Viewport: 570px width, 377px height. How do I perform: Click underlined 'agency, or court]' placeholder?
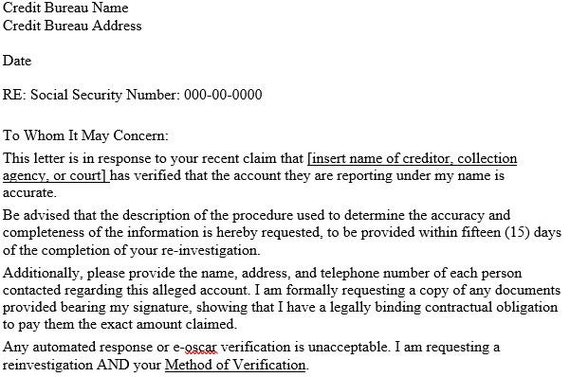pos(54,176)
